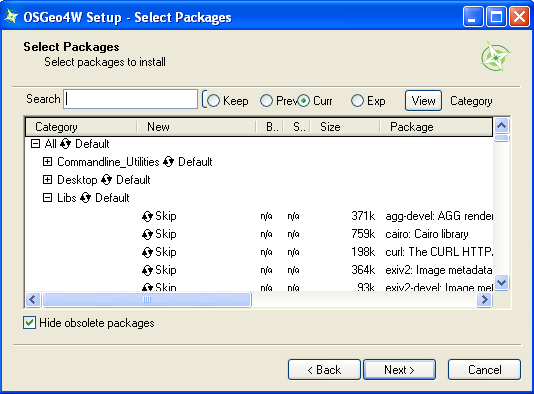Click the OSGeo4W logo in the title bar
534x394 pixels.
(11, 16)
